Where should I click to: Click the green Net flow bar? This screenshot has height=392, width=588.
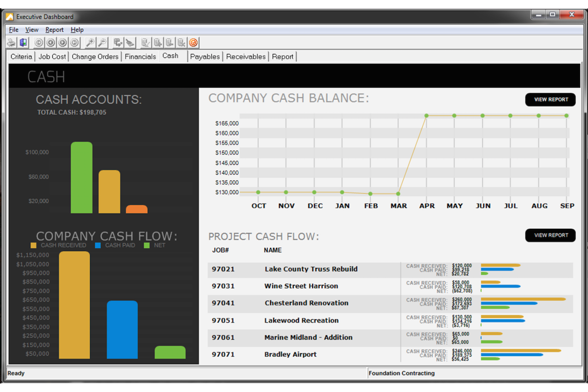coord(170,352)
